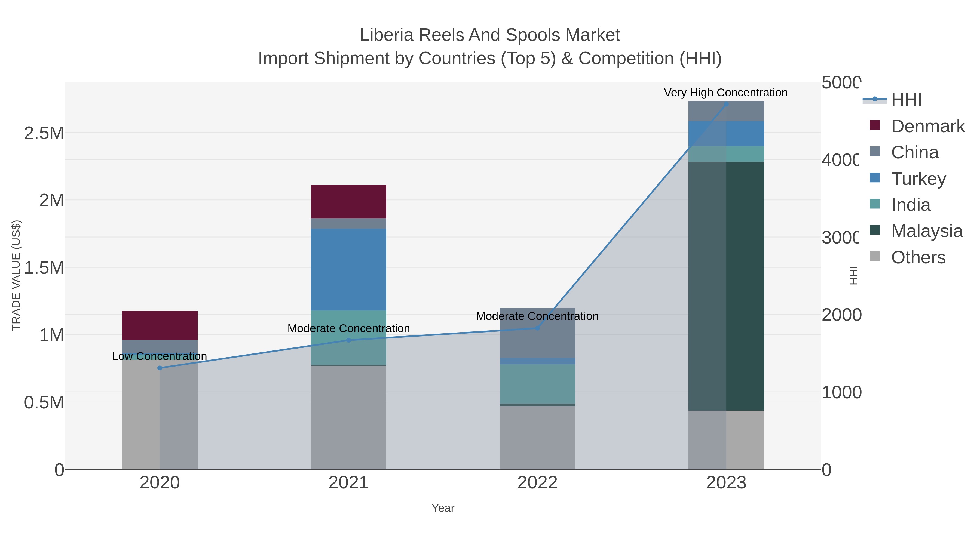Click the 'Very High Concentration' annotation

point(726,93)
